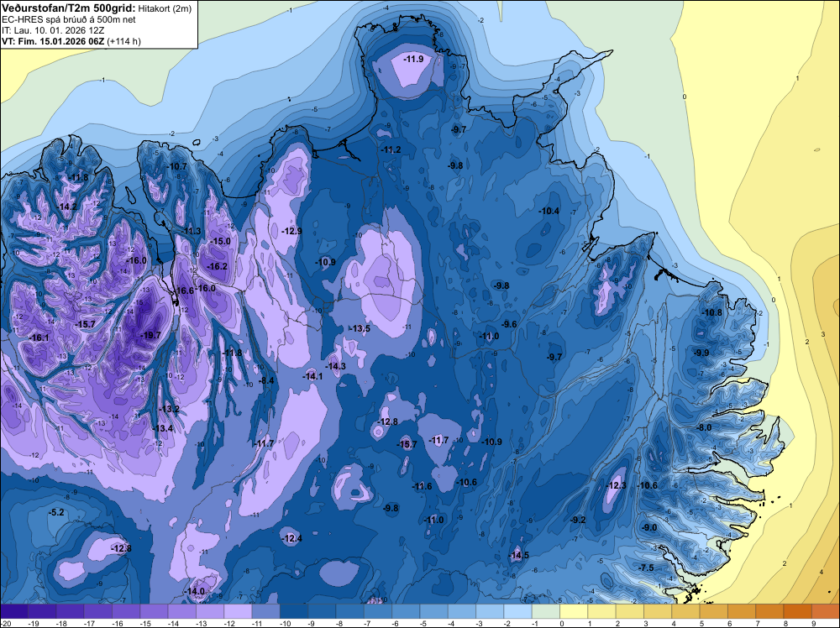Click the -14.5 temperature label
The image size is (840, 628).
(x=518, y=556)
